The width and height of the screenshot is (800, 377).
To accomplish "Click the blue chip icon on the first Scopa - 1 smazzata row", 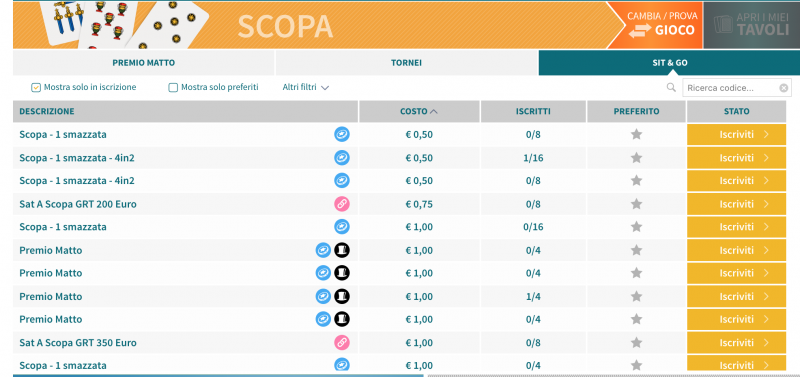I will 342,135.
